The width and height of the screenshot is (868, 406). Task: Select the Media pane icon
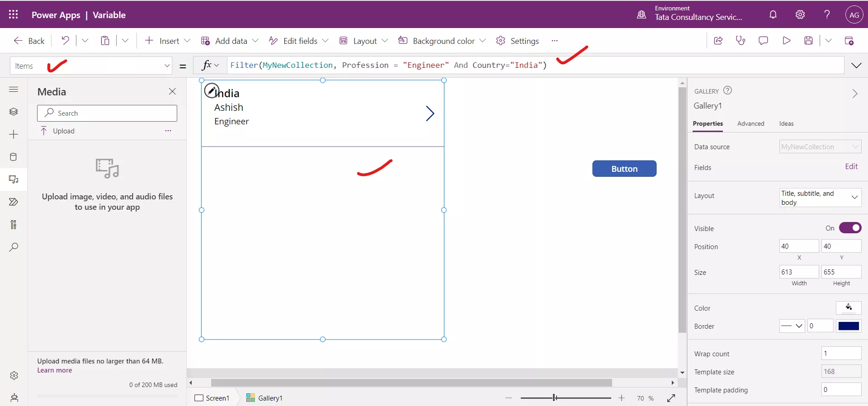coord(14,179)
